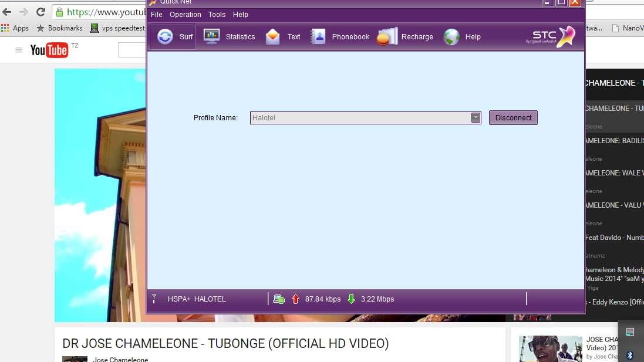Viewport: 644px width, 362px height.
Task: Open the Chrome Apps grid icon
Action: [x=5, y=28]
